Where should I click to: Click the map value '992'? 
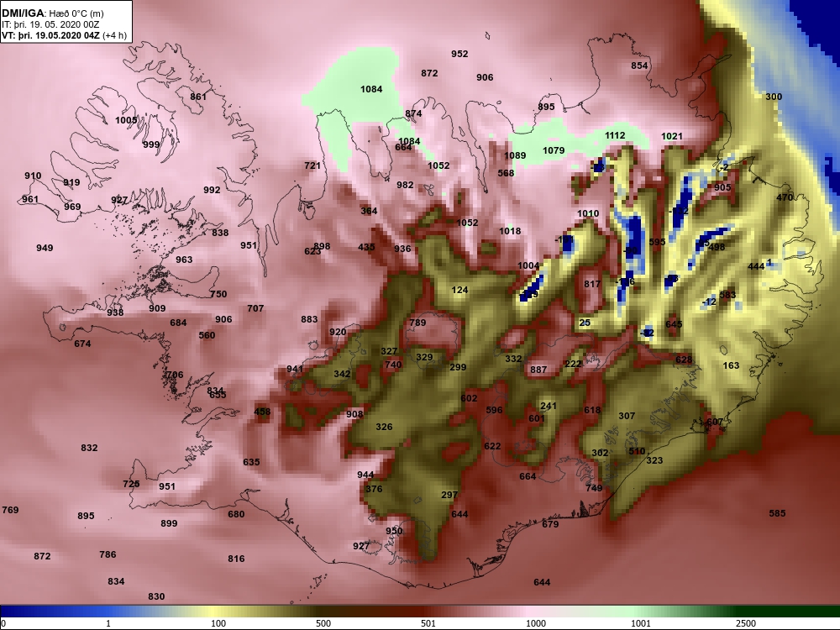point(212,190)
